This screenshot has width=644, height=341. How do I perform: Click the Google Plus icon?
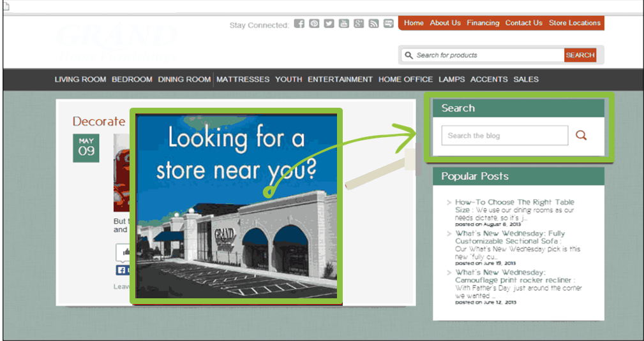[359, 24]
